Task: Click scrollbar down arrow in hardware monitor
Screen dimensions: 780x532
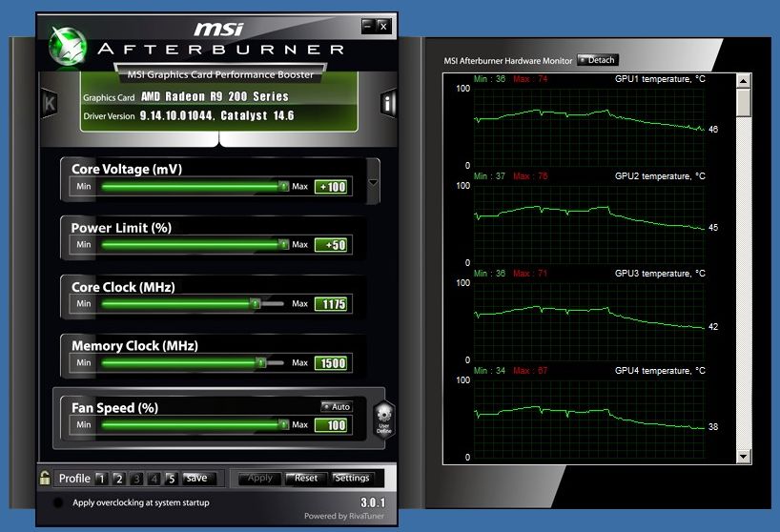Action: (x=744, y=457)
